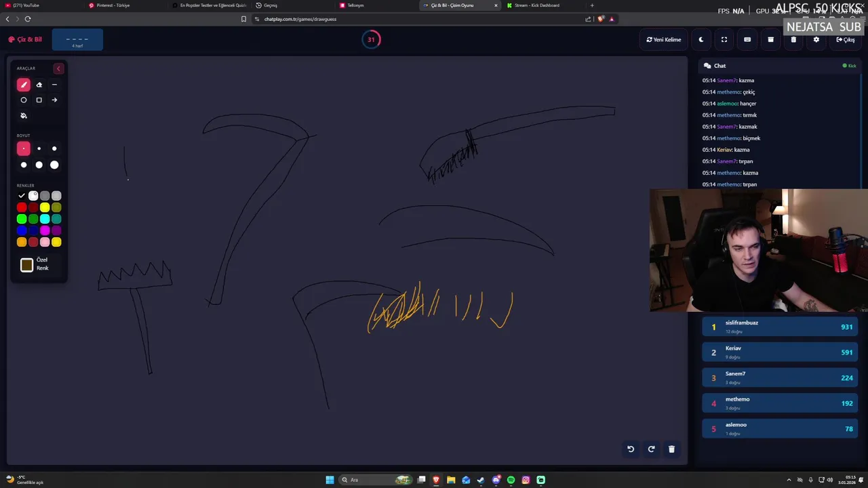Click the top toolbar trash icon
Screen dimensions: 868x488
[x=793, y=39]
